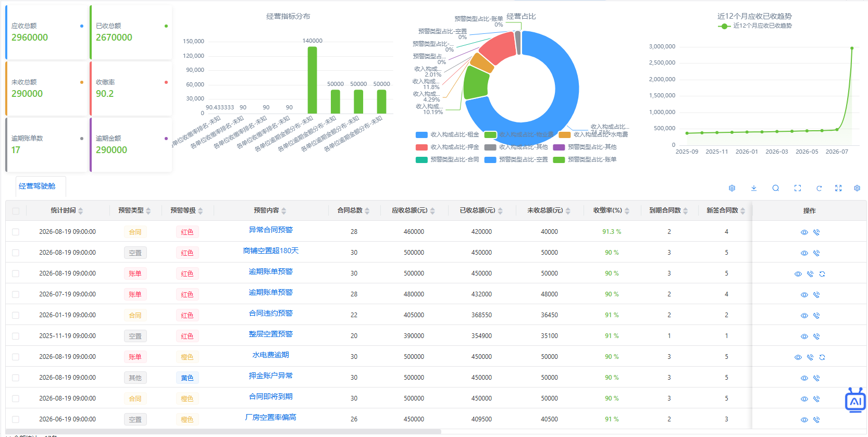The width and height of the screenshot is (868, 437).
Task: Open the 商铺空置超180天 link
Action: click(x=270, y=251)
